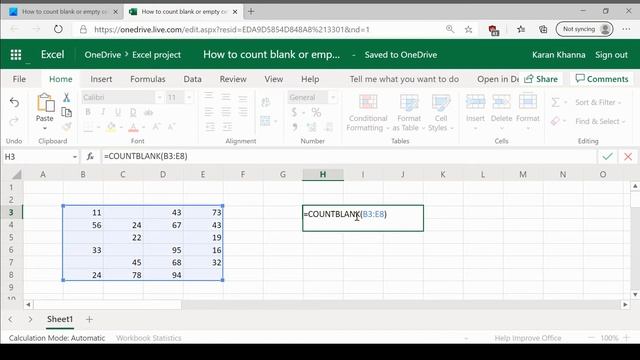Image resolution: width=640 pixels, height=360 pixels.
Task: Open browser Collections icon
Action: (x=543, y=29)
